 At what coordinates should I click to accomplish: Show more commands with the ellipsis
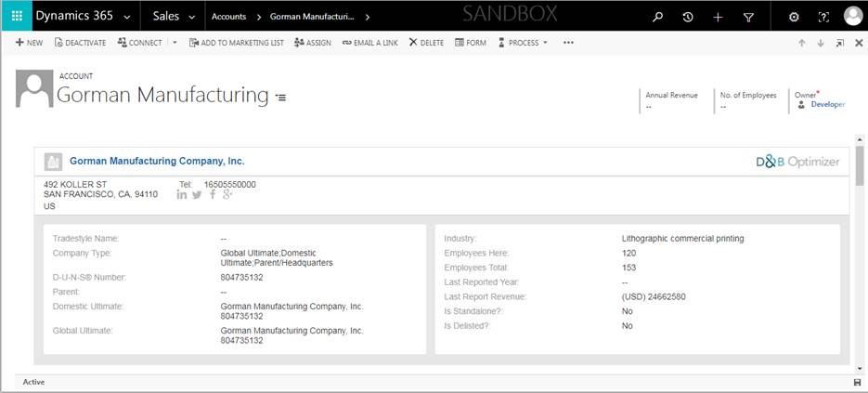point(568,43)
